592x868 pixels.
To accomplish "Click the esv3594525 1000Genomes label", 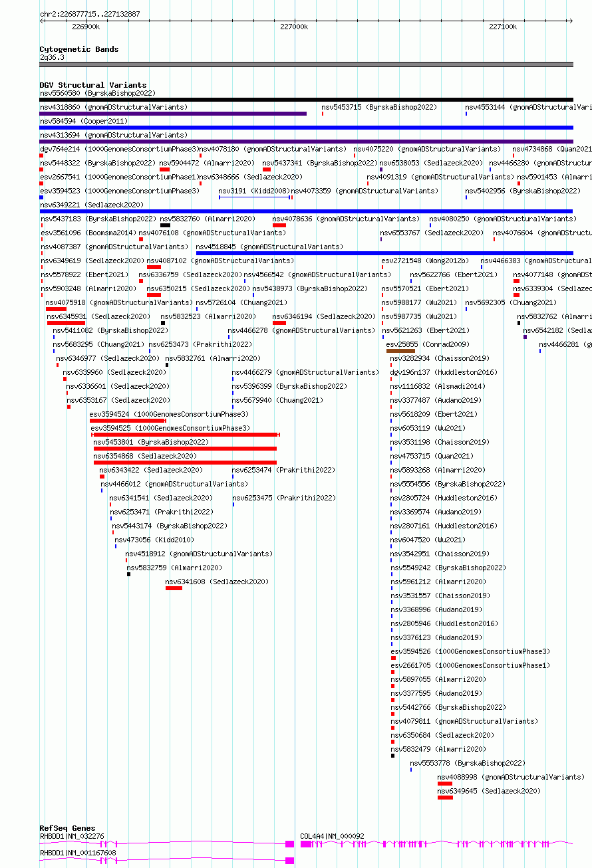I will pos(171,429).
